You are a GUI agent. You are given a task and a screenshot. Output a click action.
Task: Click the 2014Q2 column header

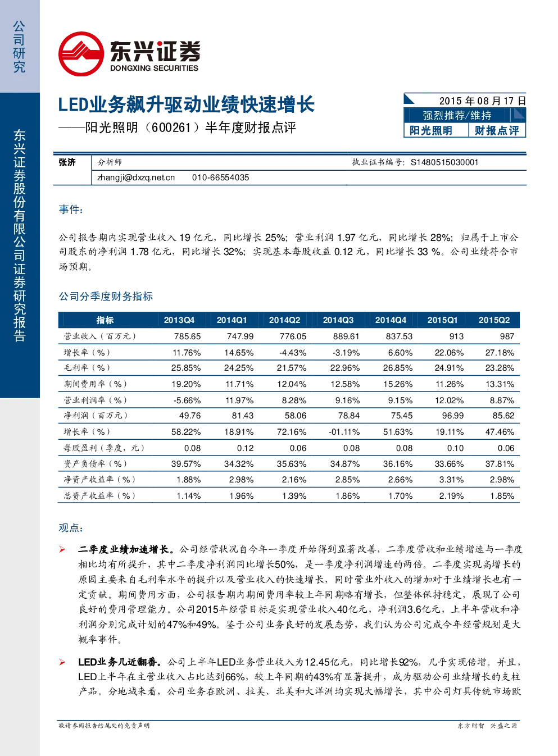pos(284,320)
